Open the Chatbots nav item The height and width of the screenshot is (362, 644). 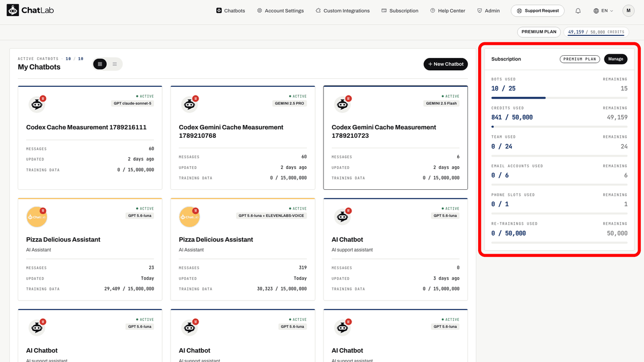(231, 11)
